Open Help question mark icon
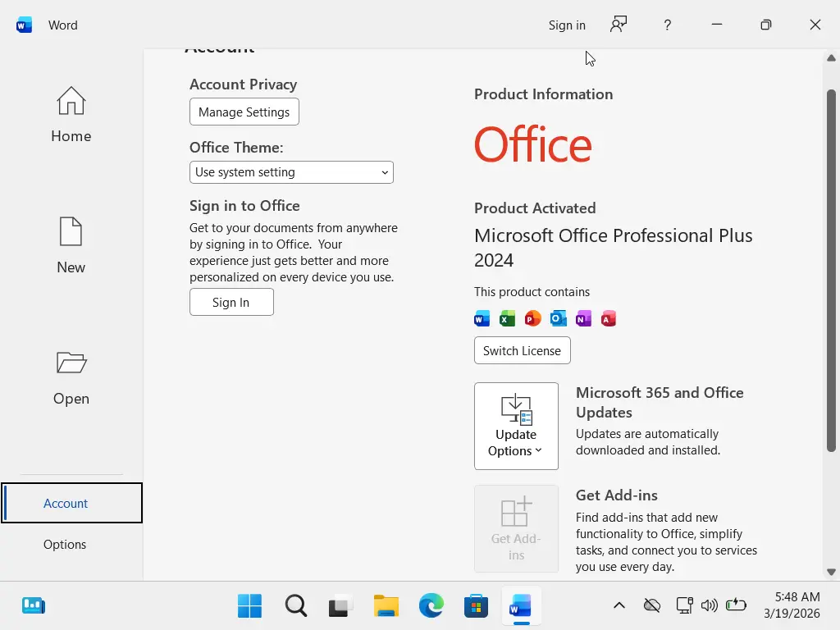 [x=667, y=25]
